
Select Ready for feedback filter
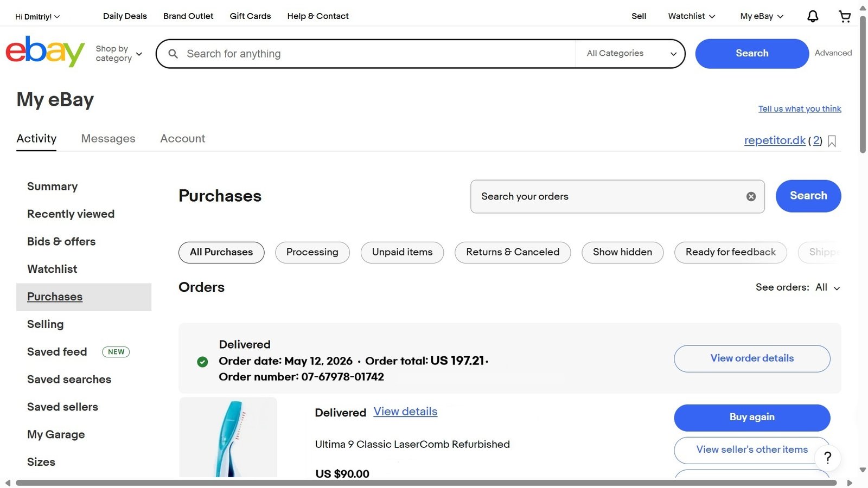[x=731, y=252]
